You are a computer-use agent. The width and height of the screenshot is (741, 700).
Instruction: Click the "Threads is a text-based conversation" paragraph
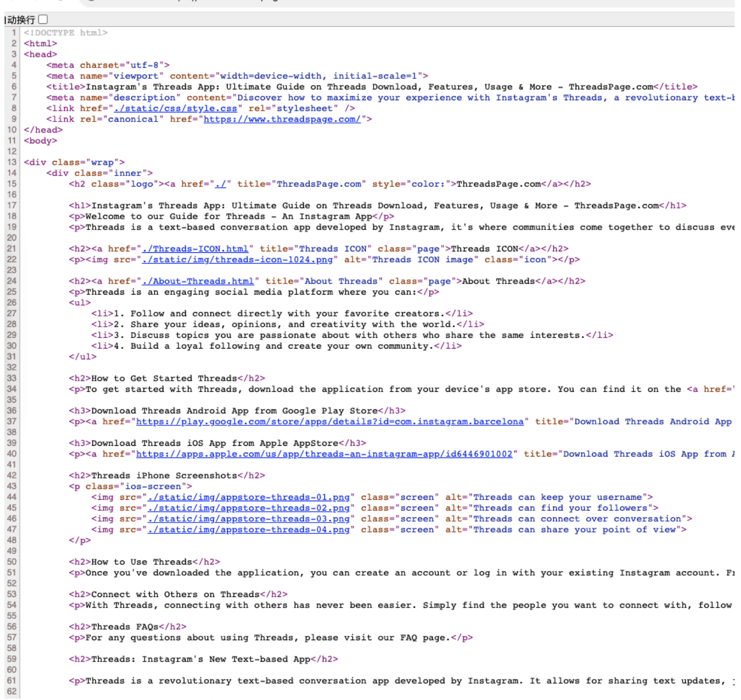click(x=402, y=227)
